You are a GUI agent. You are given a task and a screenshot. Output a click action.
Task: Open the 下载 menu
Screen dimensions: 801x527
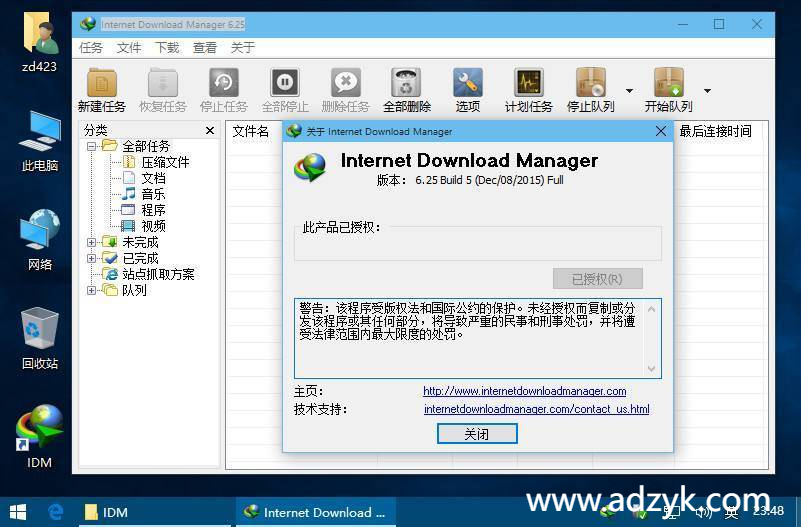[167, 47]
